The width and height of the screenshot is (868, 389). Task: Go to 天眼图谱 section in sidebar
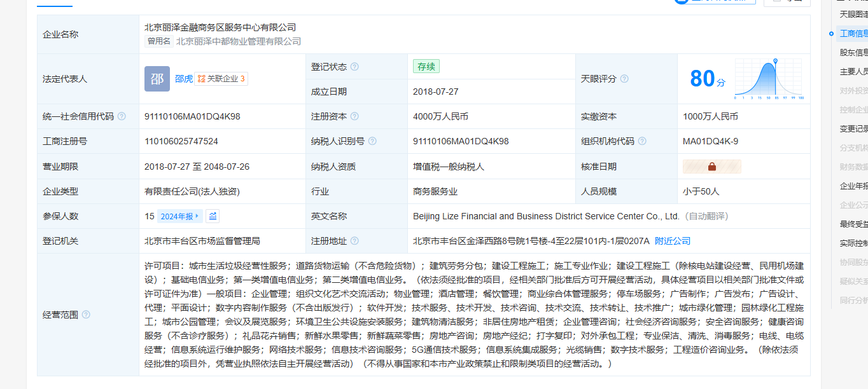853,14
